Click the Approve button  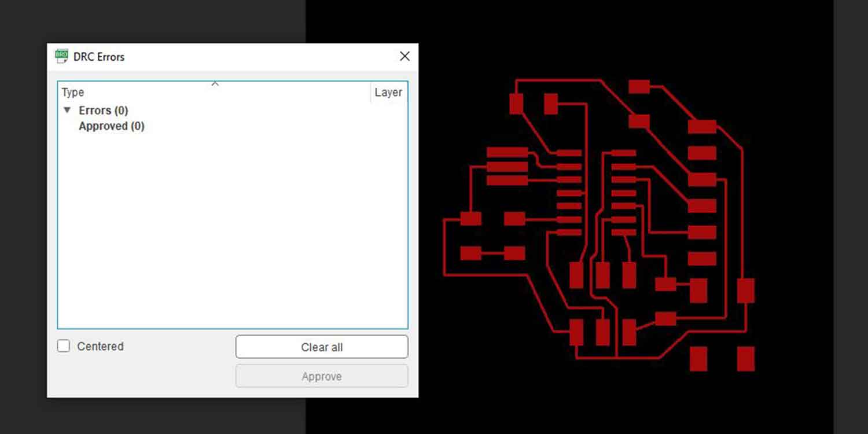pyautogui.click(x=322, y=376)
